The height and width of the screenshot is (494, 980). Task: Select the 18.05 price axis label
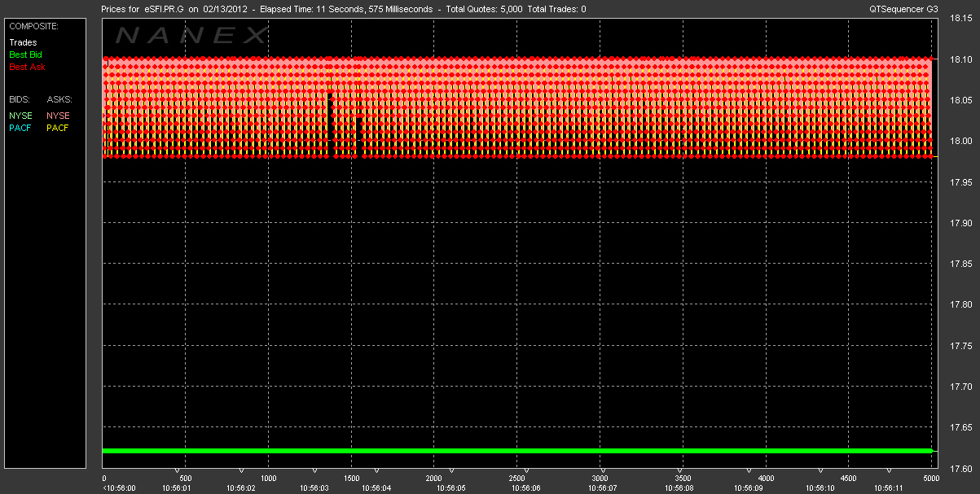click(961, 100)
